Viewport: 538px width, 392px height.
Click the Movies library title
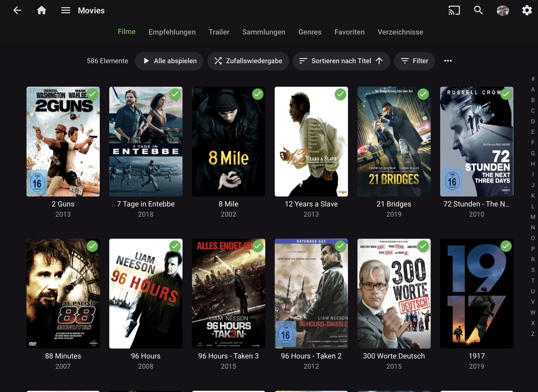pos(91,10)
